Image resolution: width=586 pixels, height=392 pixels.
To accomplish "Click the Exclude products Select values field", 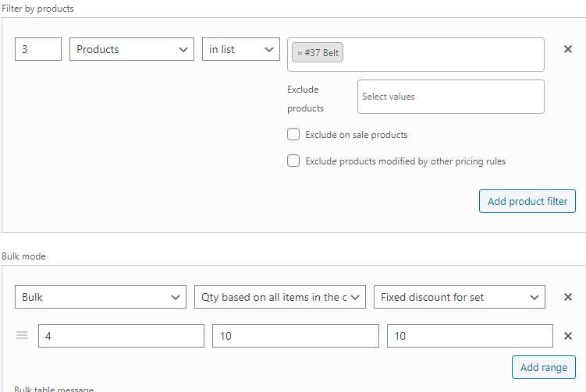I will [x=451, y=97].
